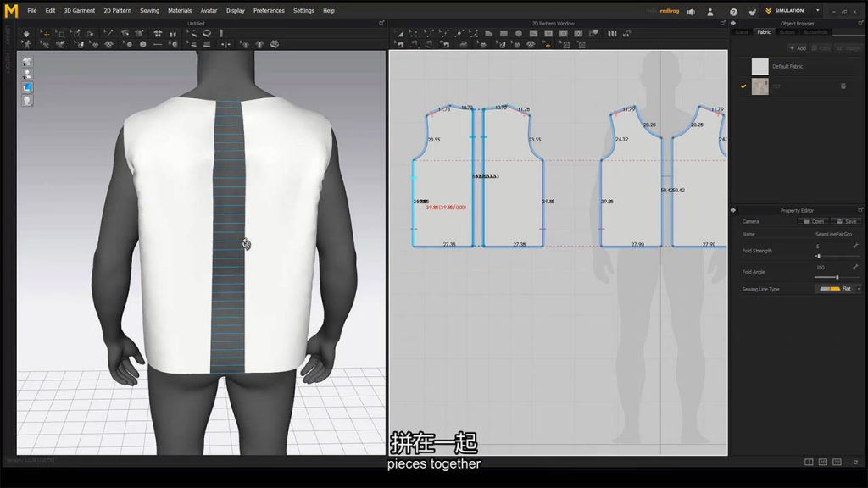Open the Sewing menu
The width and height of the screenshot is (868, 488).
[149, 10]
